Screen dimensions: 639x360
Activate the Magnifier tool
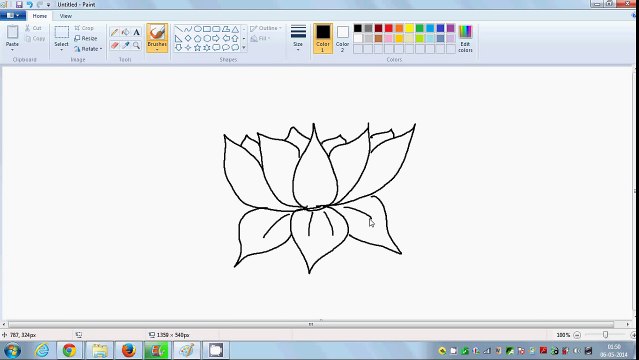pos(137,45)
